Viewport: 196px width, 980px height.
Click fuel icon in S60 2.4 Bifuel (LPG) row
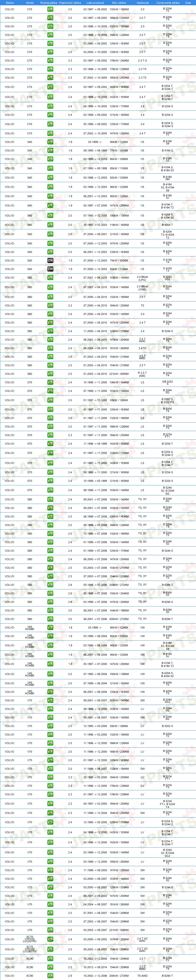(x=50, y=278)
